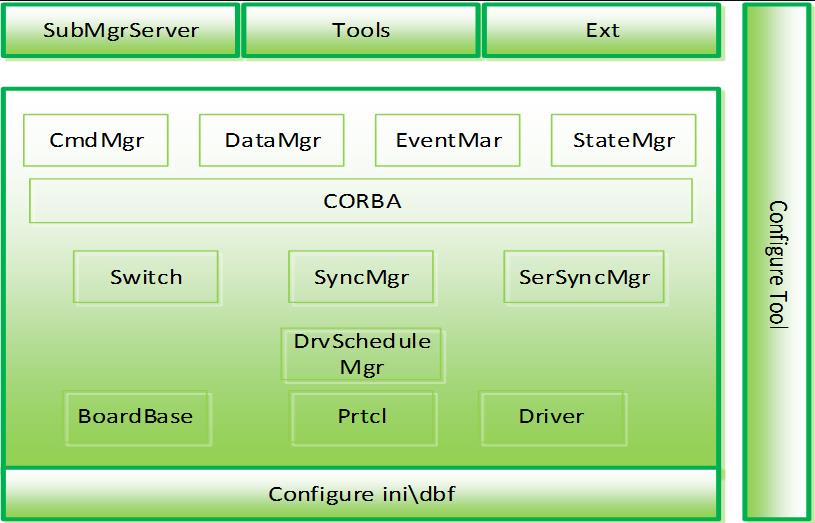Select the BoardBase box
This screenshot has height=523, width=815.
click(x=138, y=419)
